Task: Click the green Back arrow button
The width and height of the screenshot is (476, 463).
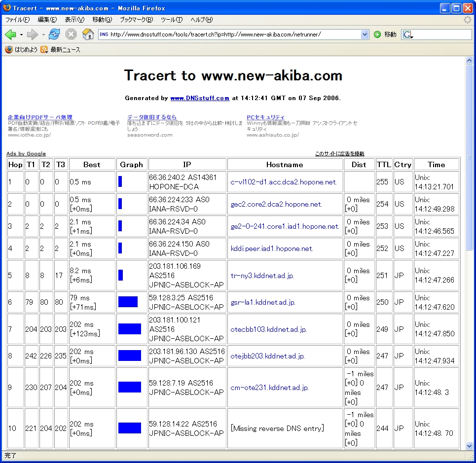Action: click(11, 35)
